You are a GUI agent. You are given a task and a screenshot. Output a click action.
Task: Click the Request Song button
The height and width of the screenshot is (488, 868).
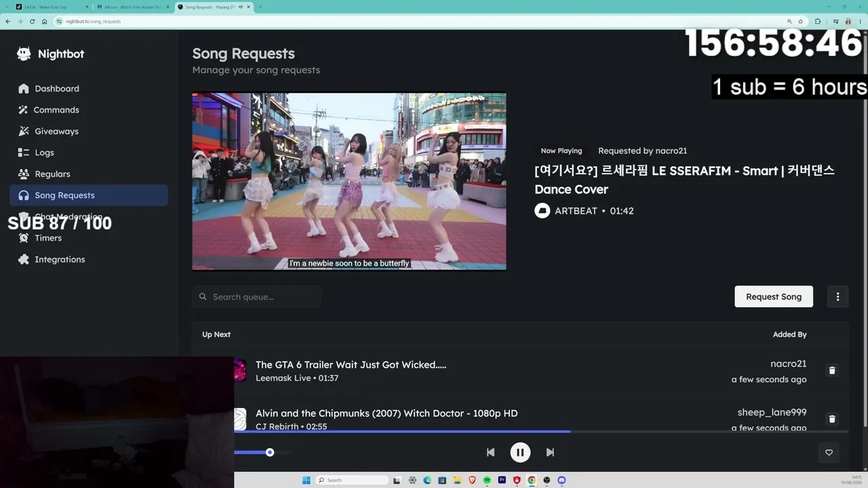[x=774, y=296]
